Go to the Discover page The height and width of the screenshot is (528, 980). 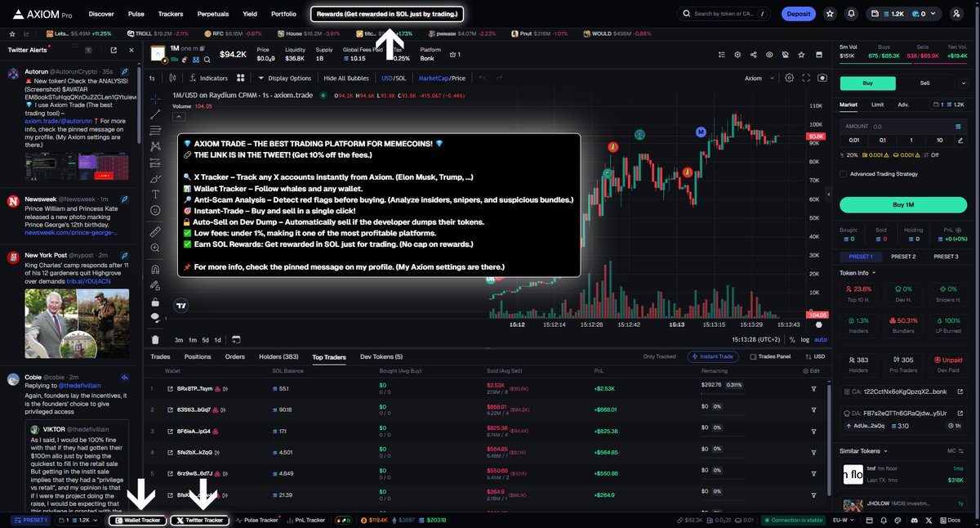point(101,14)
